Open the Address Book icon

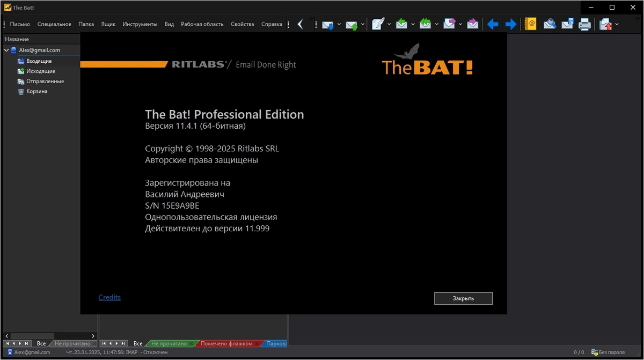(531, 24)
